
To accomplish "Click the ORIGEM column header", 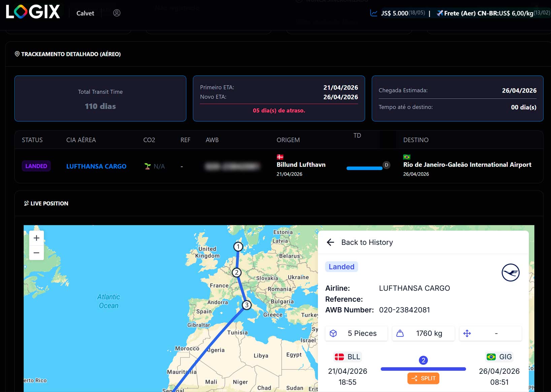I will (x=288, y=140).
